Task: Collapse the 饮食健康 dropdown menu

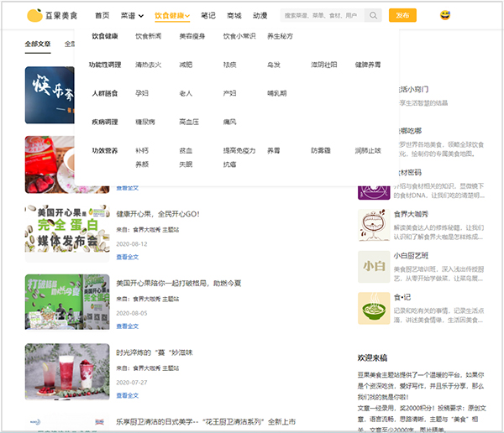Action: click(173, 15)
